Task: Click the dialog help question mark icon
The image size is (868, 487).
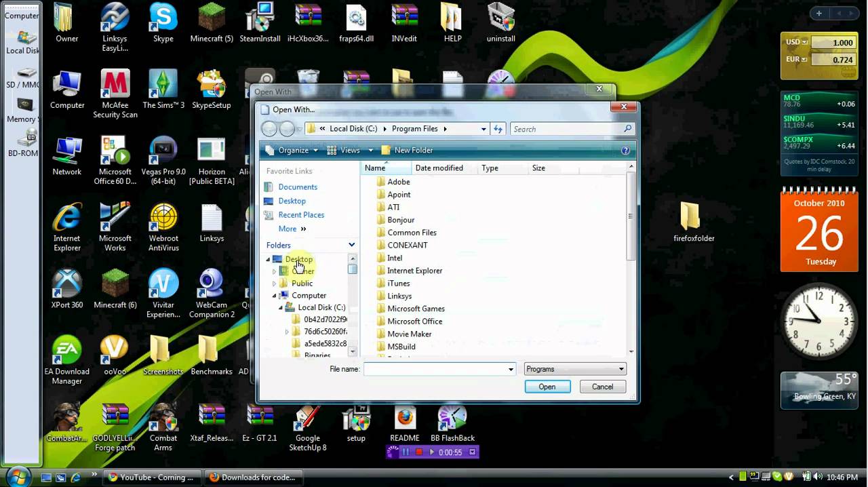Action: point(625,151)
